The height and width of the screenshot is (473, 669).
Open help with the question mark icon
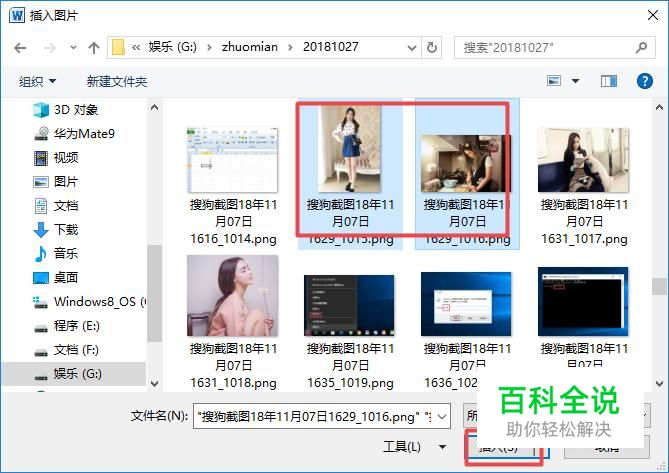(645, 81)
